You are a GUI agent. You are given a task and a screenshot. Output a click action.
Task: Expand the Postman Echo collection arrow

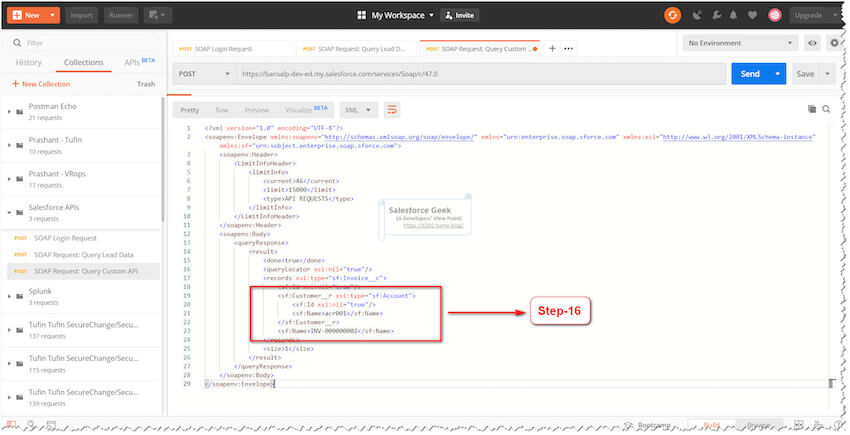point(9,112)
